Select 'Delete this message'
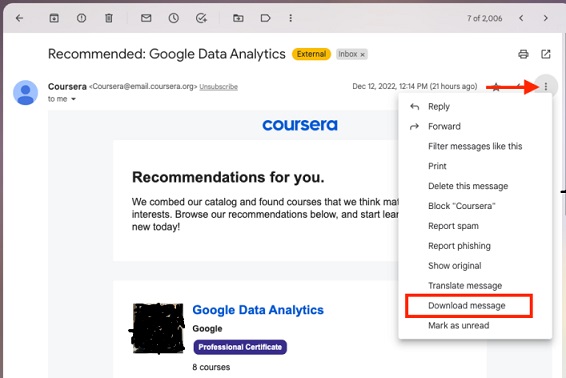 [475, 186]
